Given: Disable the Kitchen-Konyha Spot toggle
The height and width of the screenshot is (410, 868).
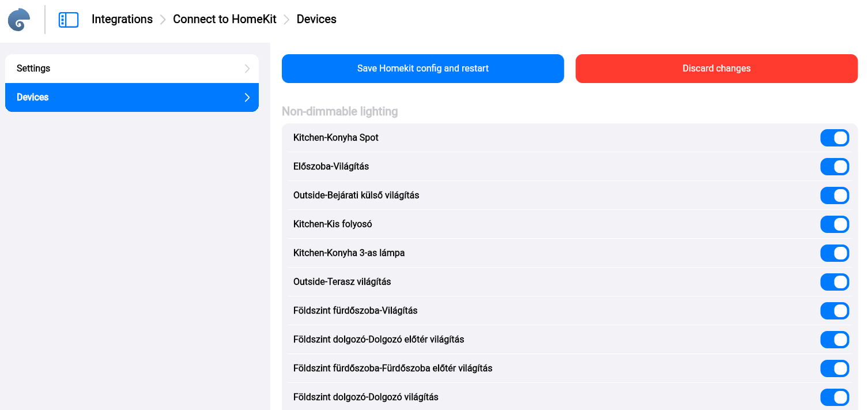Looking at the screenshot, I should (834, 138).
